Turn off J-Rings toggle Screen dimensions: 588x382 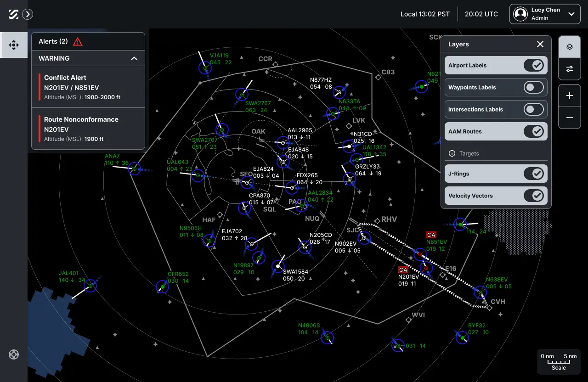534,174
